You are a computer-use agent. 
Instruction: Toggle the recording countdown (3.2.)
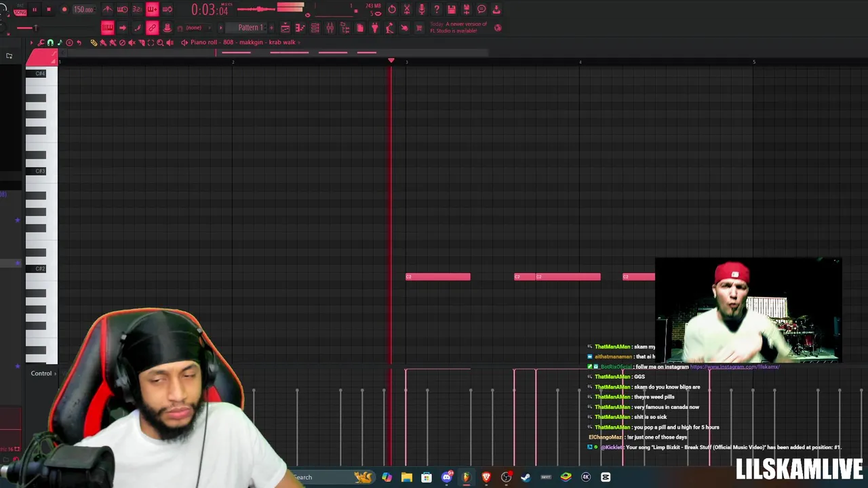coord(137,9)
